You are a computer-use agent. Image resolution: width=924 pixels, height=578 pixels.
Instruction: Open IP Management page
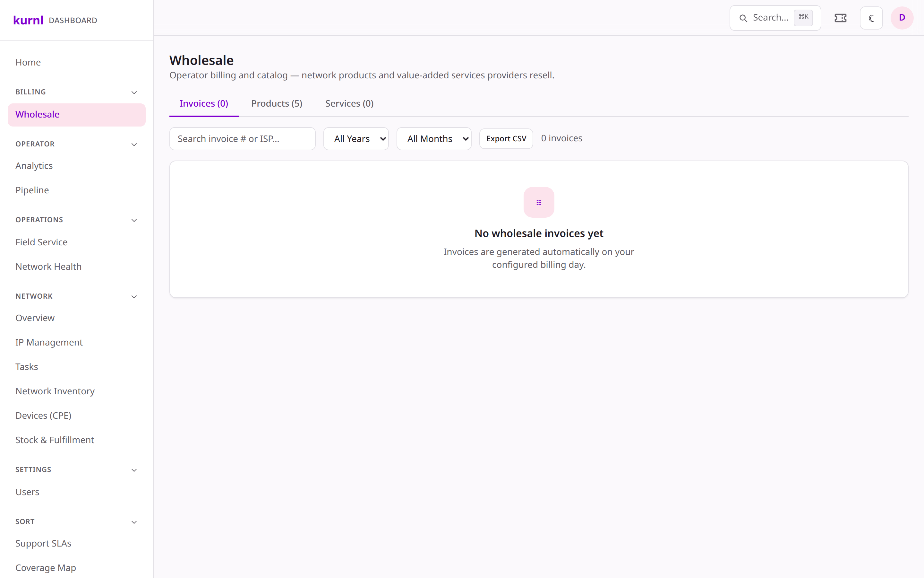click(x=76, y=343)
